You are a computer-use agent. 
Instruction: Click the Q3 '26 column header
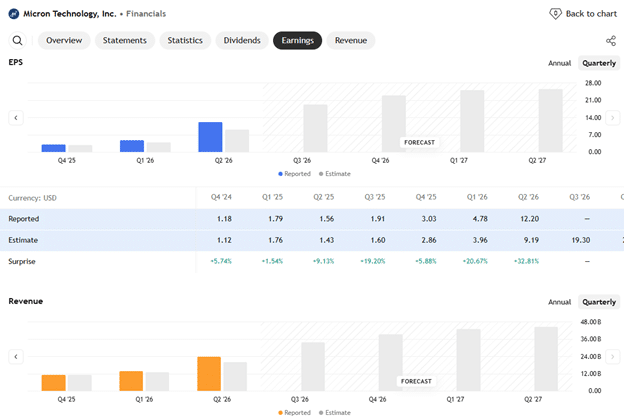(x=579, y=197)
